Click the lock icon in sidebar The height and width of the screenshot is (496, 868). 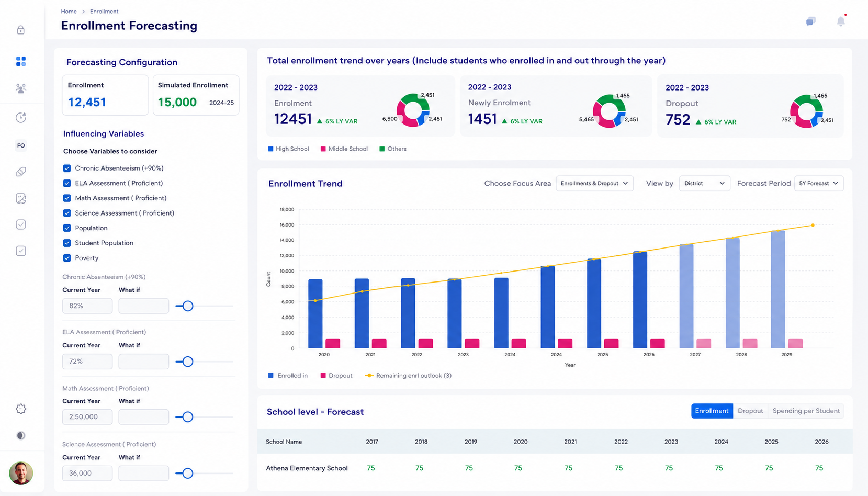coord(21,30)
